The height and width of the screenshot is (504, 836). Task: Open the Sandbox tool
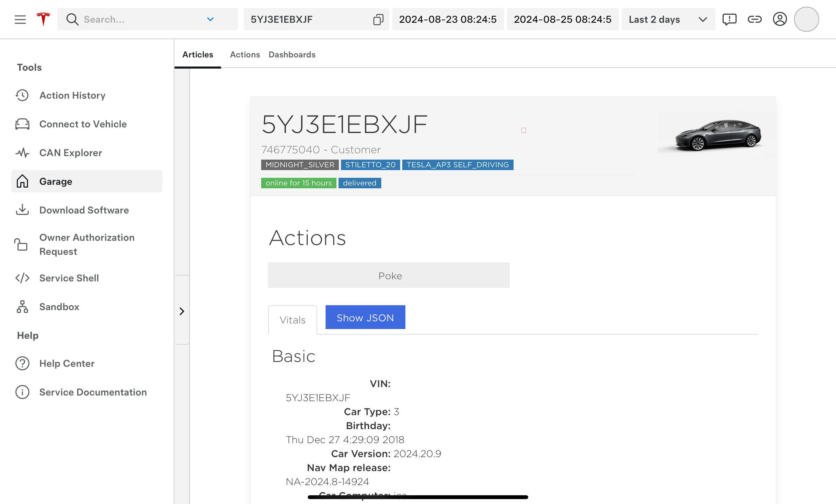click(x=59, y=307)
